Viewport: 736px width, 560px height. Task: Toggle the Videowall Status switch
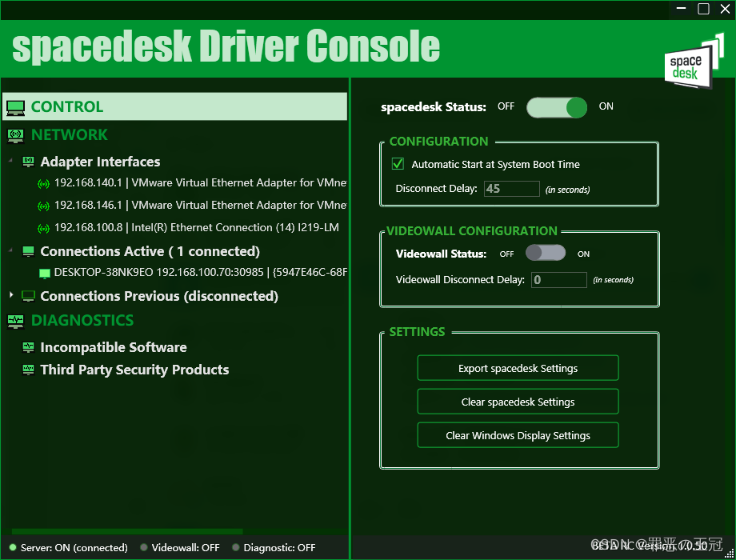546,253
